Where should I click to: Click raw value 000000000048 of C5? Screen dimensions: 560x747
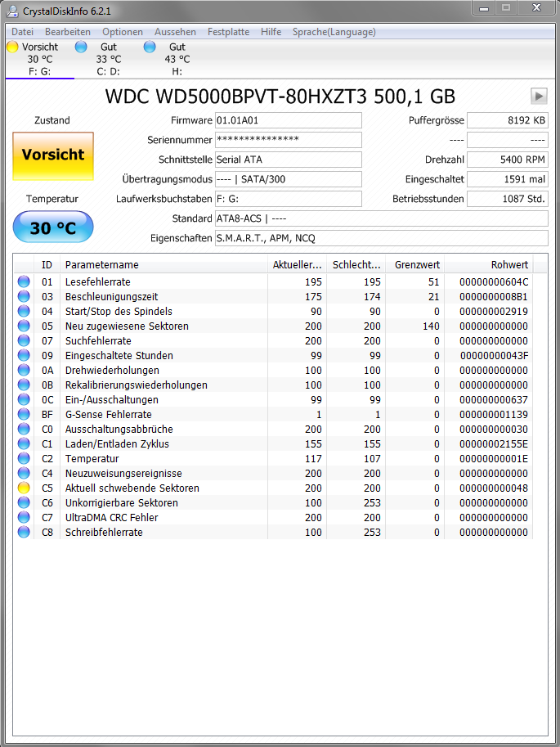tap(494, 488)
